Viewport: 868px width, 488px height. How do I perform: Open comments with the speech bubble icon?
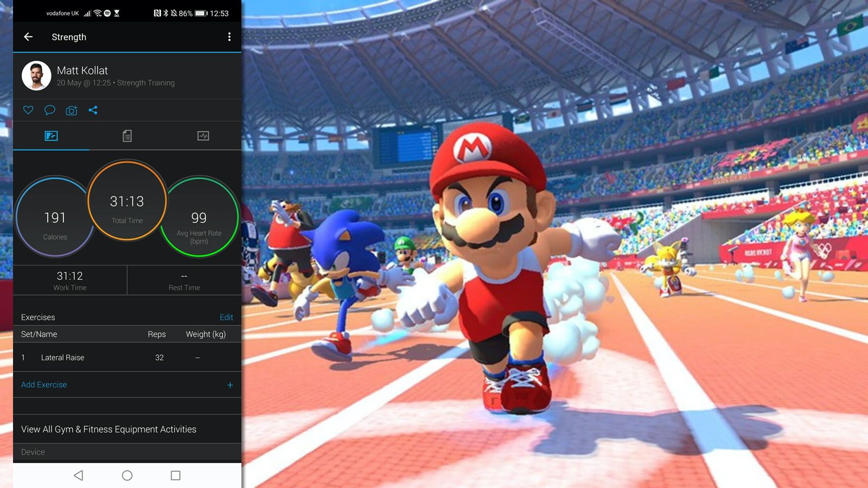point(49,110)
